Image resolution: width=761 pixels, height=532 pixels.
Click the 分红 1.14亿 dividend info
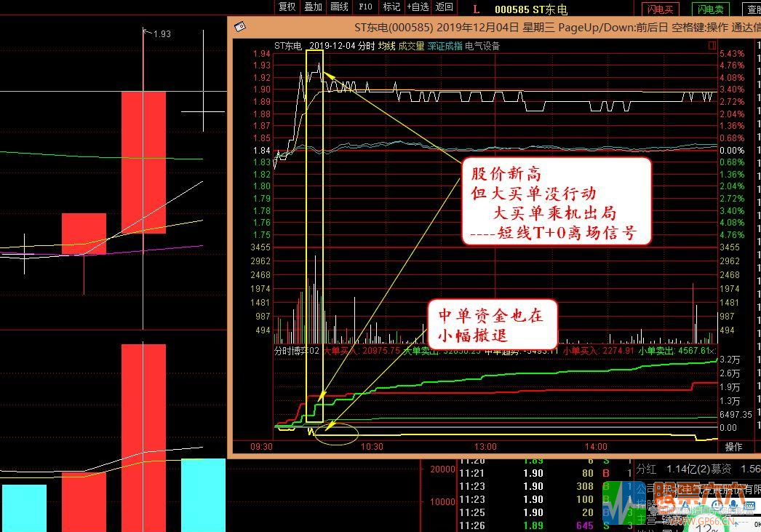pyautogui.click(x=673, y=469)
